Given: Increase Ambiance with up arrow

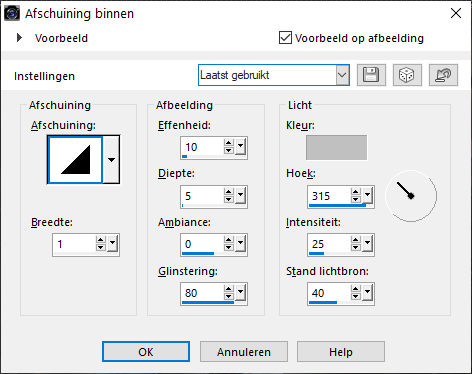Looking at the screenshot, I should [228, 240].
